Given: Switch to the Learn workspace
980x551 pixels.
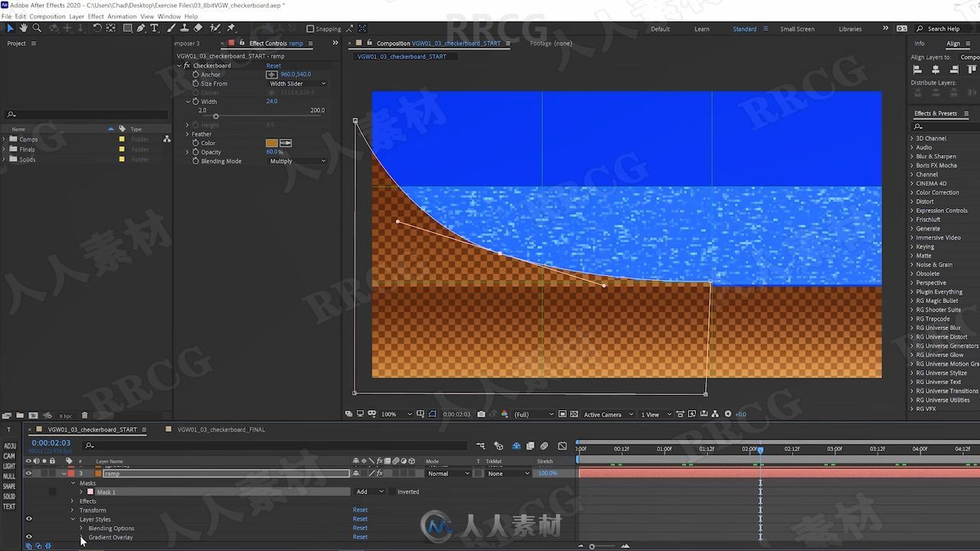Looking at the screenshot, I should pos(701,29).
